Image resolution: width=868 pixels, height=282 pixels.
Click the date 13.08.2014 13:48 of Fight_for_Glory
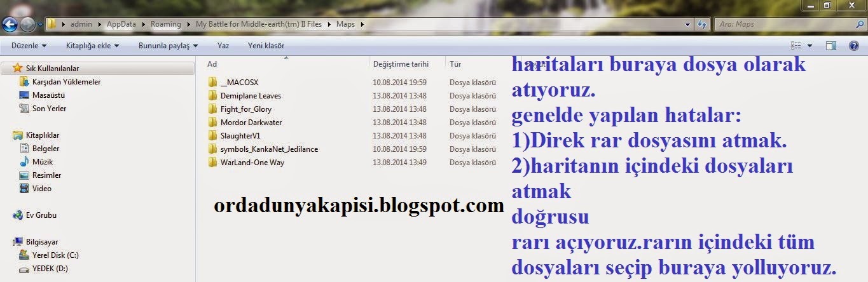click(399, 109)
